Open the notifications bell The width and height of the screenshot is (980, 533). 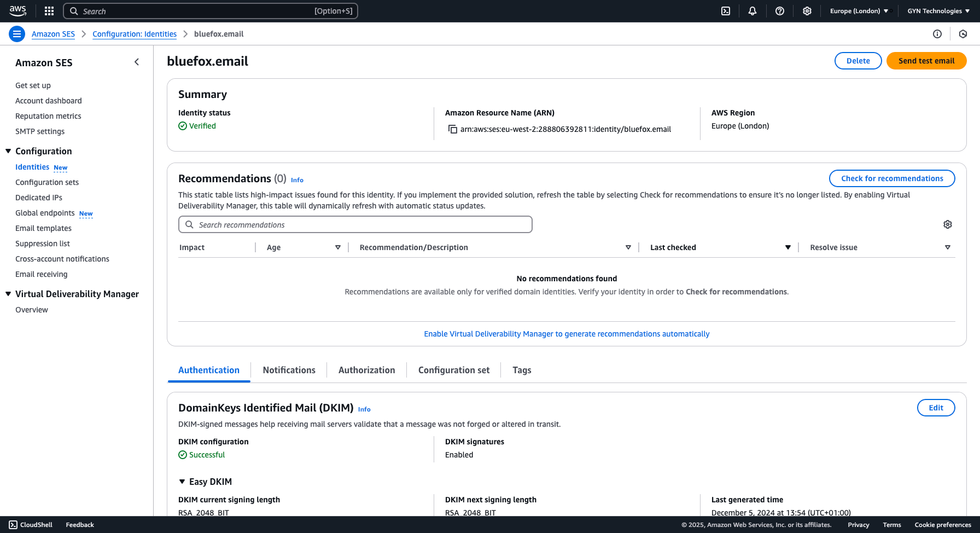tap(752, 11)
